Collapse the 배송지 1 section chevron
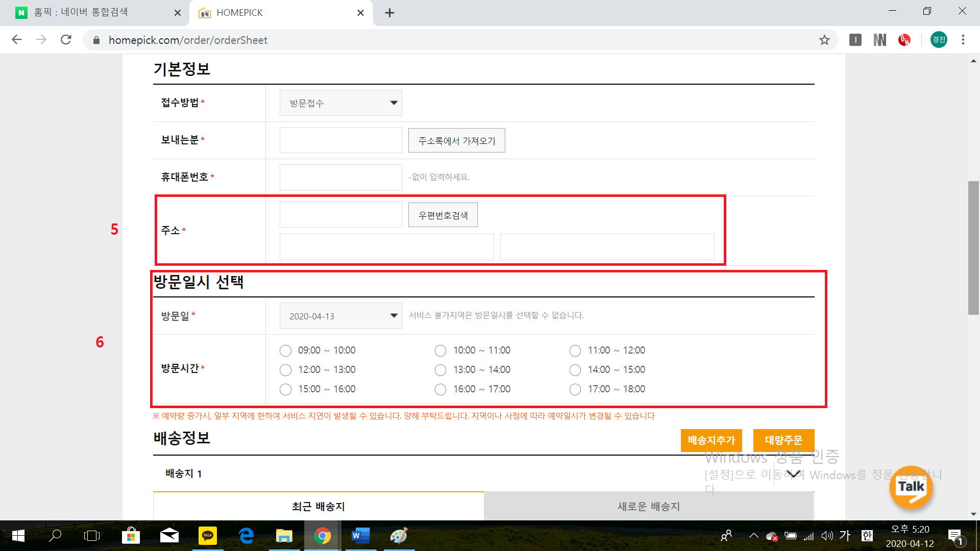The image size is (980, 551). point(793,474)
